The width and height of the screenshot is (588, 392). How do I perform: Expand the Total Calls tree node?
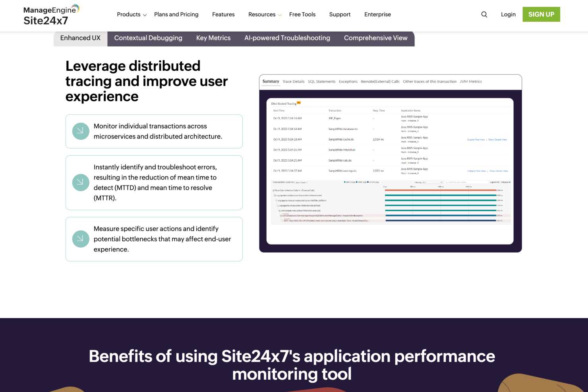[x=273, y=191]
